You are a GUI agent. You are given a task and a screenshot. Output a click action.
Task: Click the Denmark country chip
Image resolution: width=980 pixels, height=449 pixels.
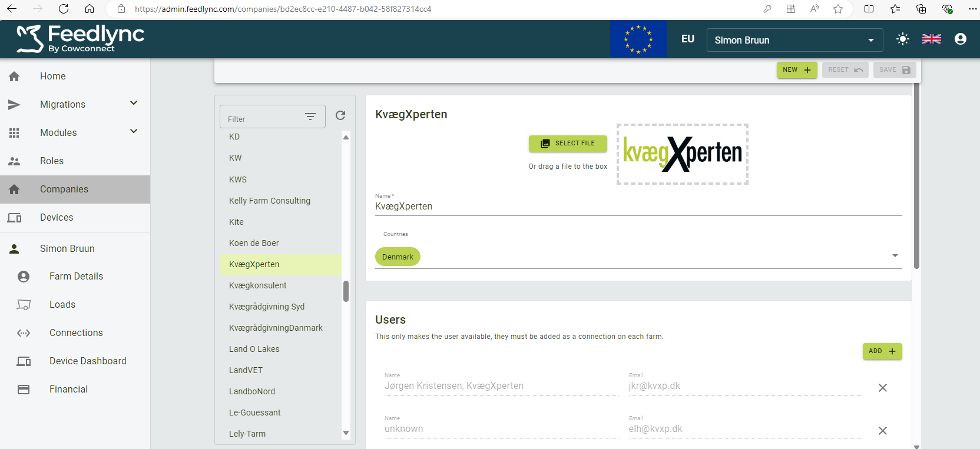pos(398,257)
